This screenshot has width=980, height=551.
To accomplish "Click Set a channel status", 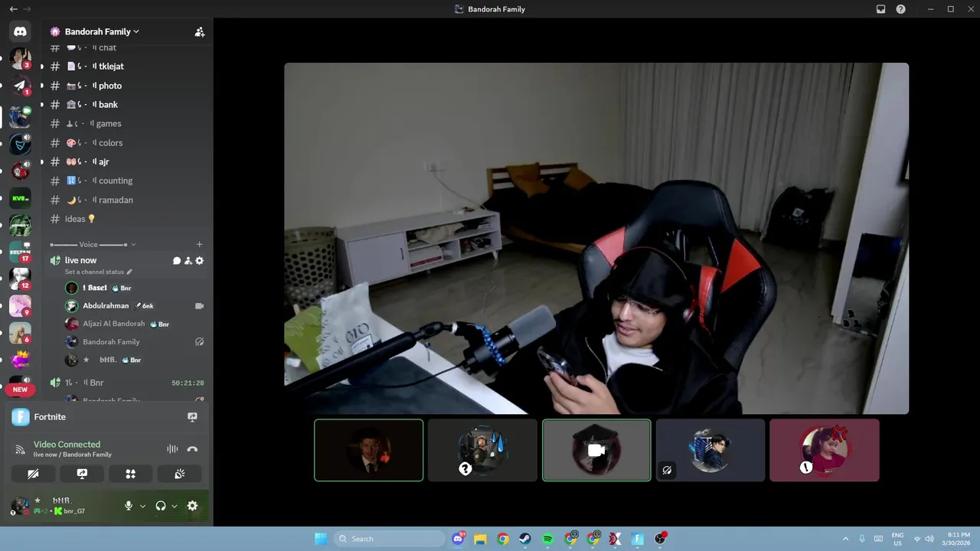I will tap(94, 272).
